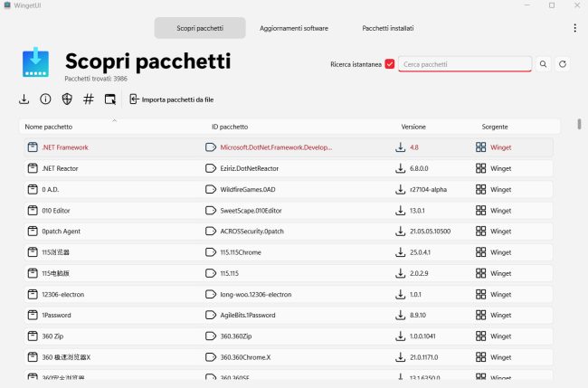Click the package box icon for 0 A.D.
588x388 pixels.
(x=33, y=189)
